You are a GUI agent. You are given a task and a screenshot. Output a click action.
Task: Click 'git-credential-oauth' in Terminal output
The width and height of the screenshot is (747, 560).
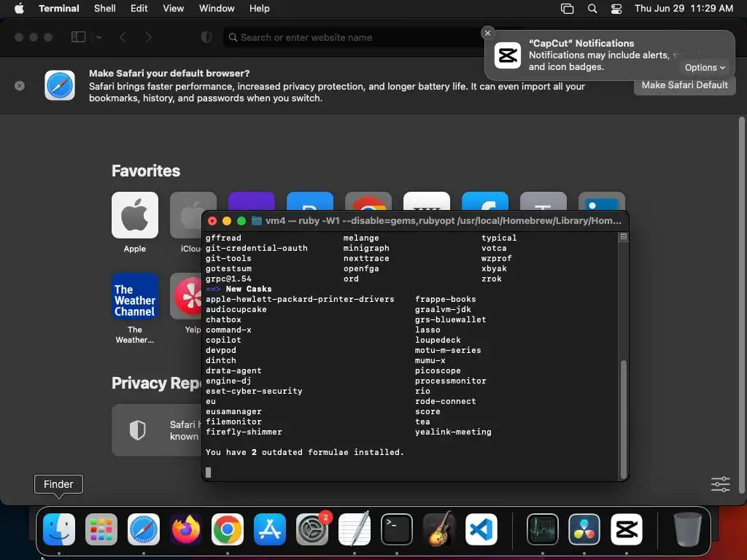pyautogui.click(x=257, y=248)
